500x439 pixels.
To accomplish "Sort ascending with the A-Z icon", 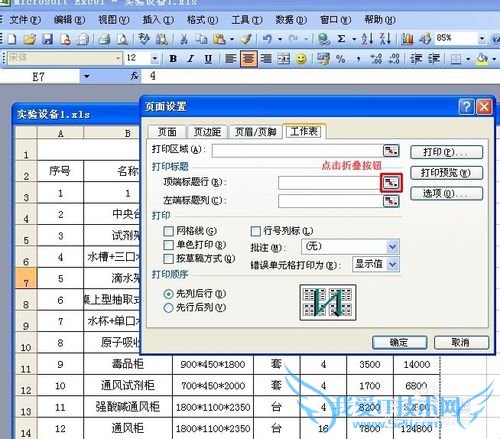I will (367, 39).
